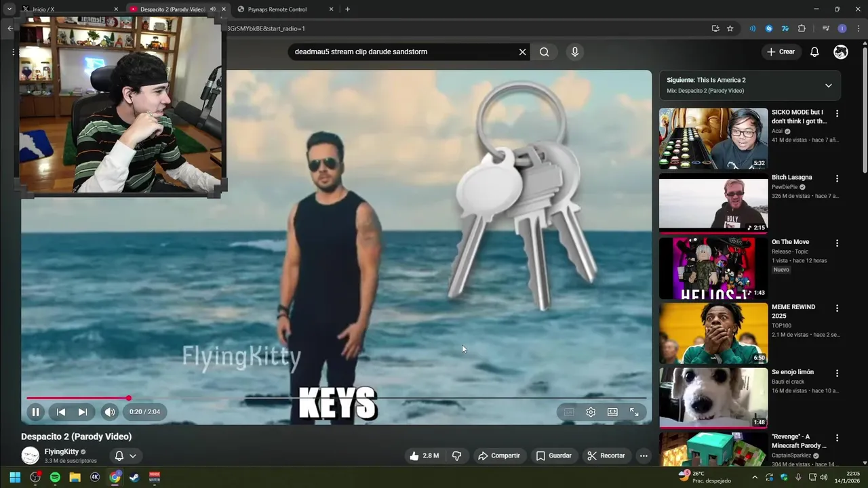This screenshot has width=868, height=488.
Task: Open File Explorer from the taskbar
Action: tap(75, 477)
